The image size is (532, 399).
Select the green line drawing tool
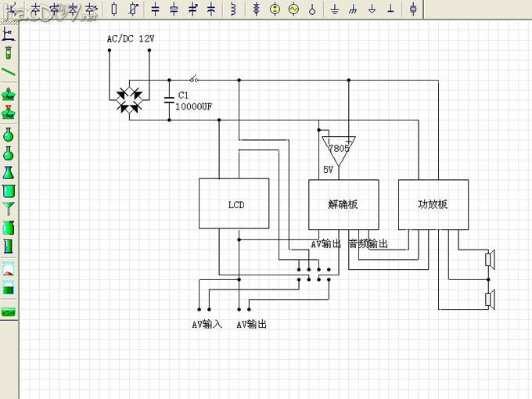tap(9, 71)
